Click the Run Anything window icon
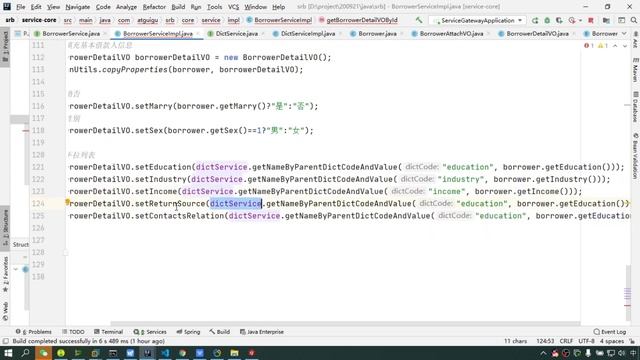The width and height of the screenshot is (640, 360). (x=621, y=20)
